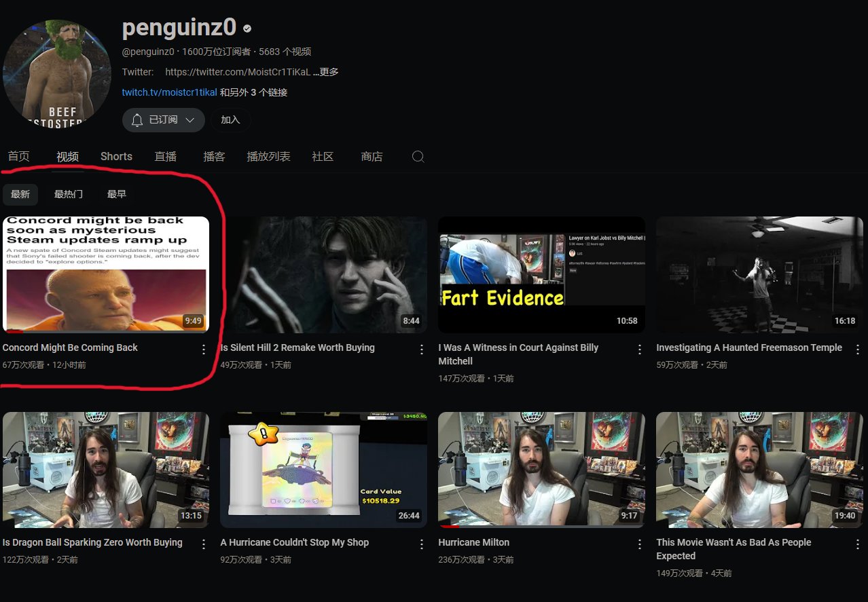Click the 9:49 duration badge

coord(193,321)
